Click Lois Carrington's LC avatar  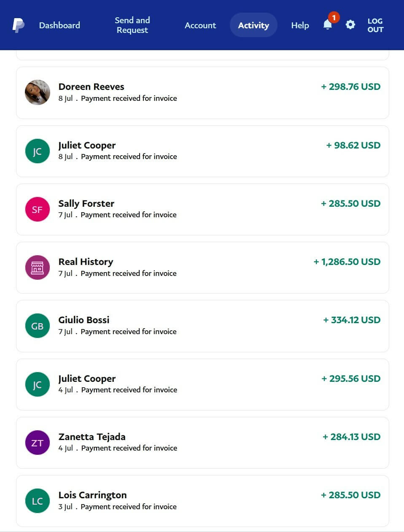tap(38, 501)
